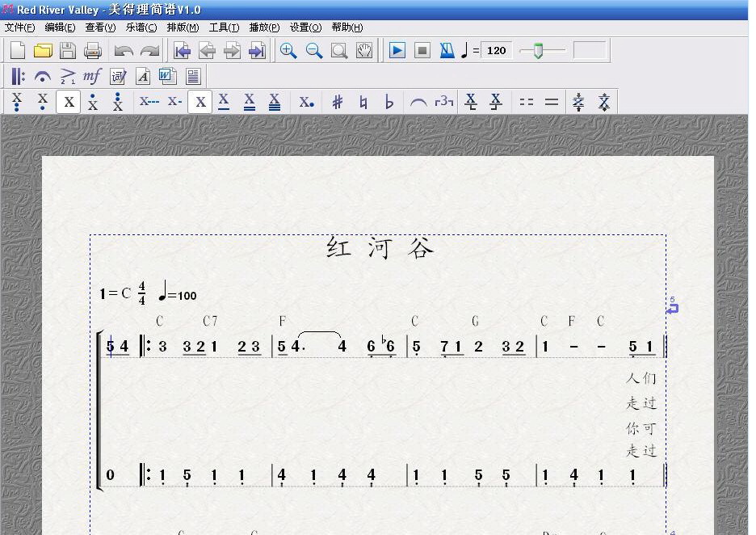756x535 pixels.
Task: Jump to the last page
Action: click(258, 50)
